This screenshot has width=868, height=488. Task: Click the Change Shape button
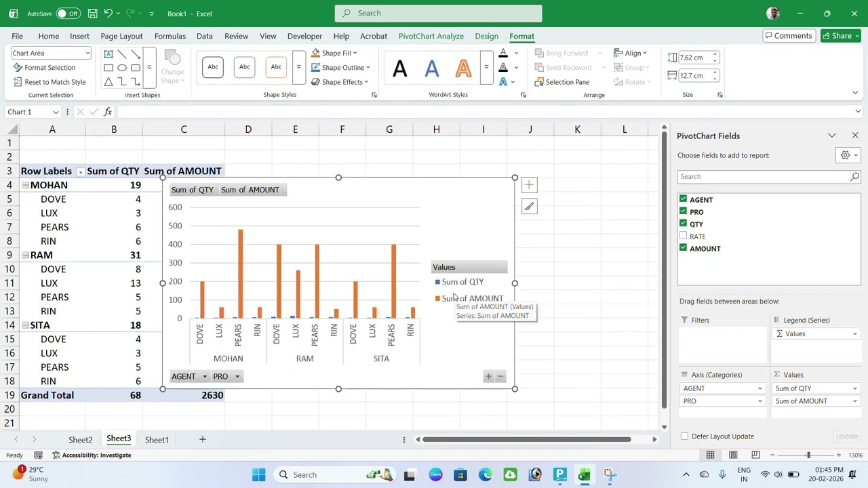[172, 67]
